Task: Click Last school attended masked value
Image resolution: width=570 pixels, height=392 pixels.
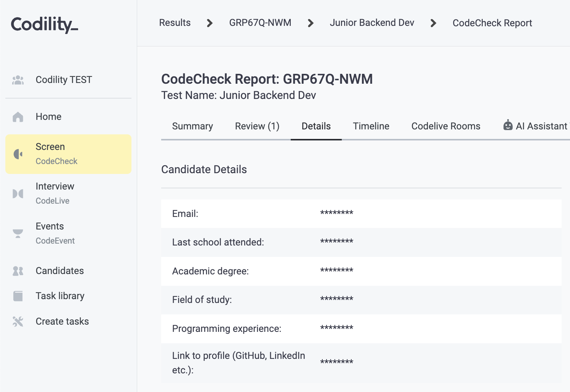Action: tap(337, 242)
